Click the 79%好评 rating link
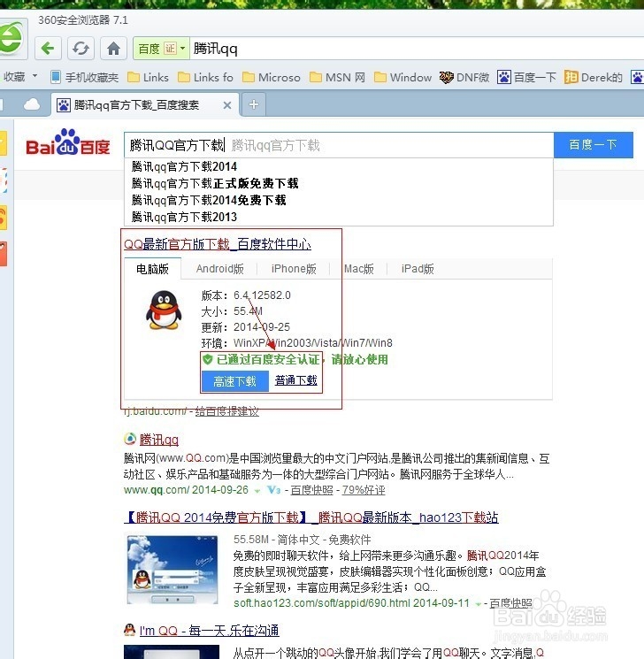This screenshot has height=659, width=644. [x=364, y=490]
